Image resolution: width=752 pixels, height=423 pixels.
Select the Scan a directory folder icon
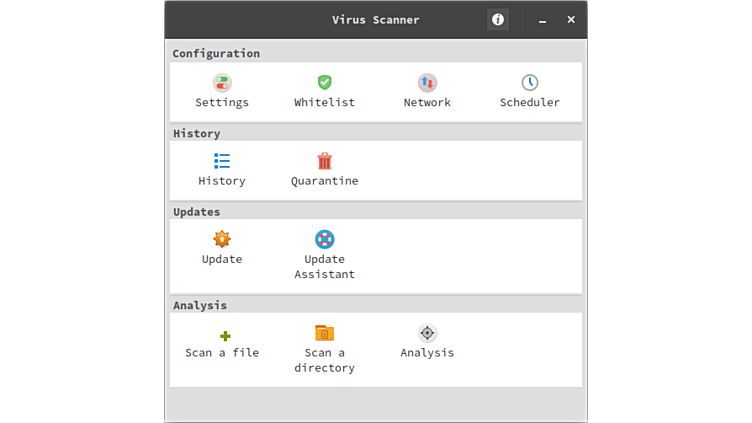click(x=324, y=333)
